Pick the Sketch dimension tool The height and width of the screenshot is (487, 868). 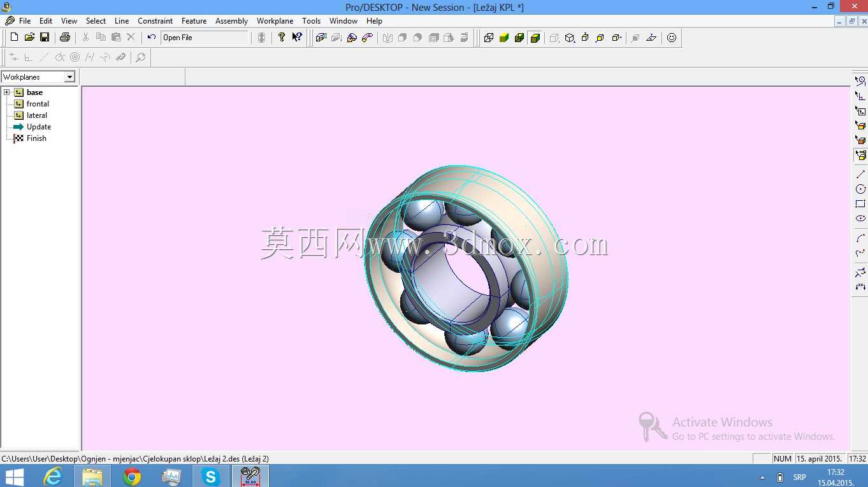860,287
